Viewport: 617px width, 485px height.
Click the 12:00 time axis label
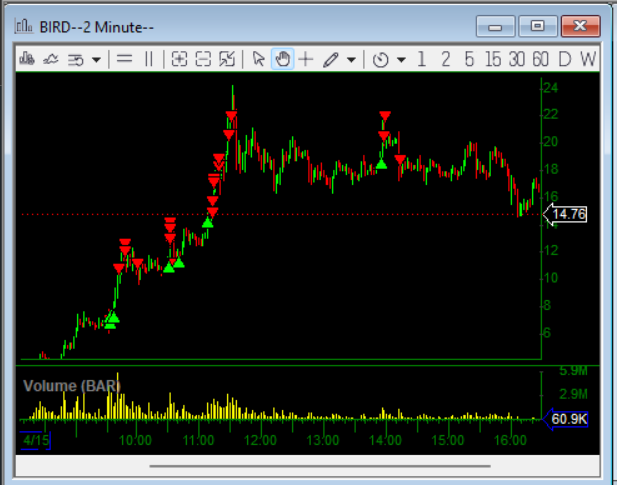[x=260, y=440]
